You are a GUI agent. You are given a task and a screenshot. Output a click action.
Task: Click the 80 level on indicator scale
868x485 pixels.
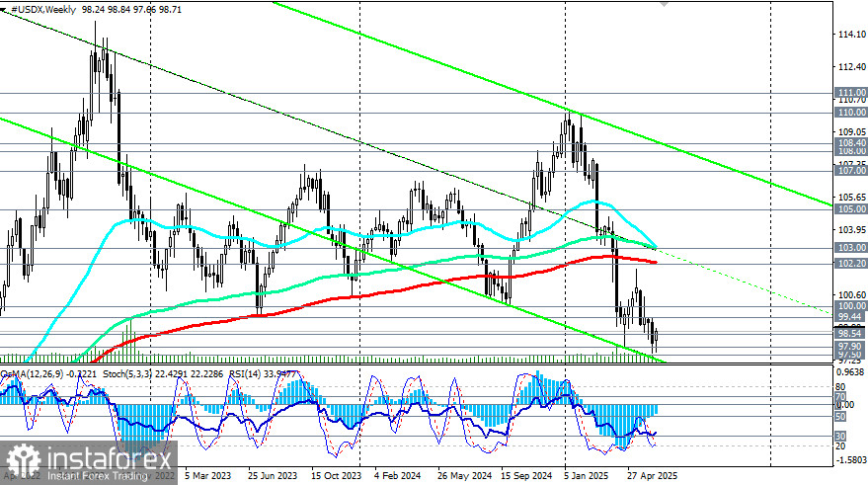[x=840, y=387]
